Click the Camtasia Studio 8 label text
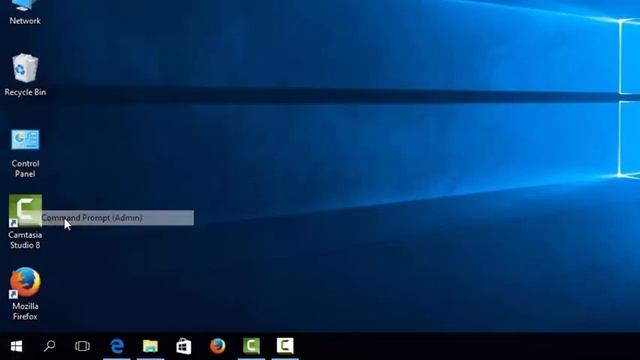Screen dimensions: 640x360 coord(25,240)
